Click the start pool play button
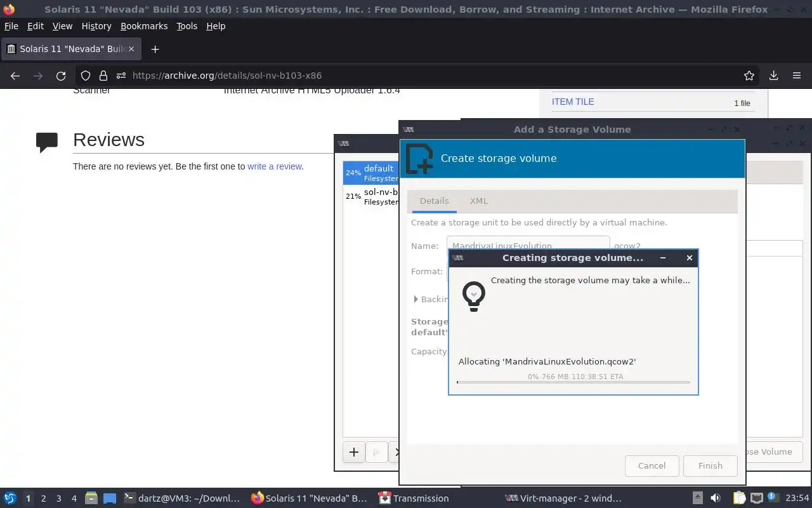 click(x=376, y=452)
